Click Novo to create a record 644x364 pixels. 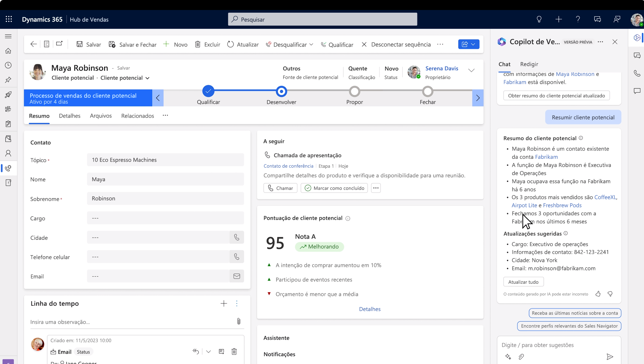[175, 44]
